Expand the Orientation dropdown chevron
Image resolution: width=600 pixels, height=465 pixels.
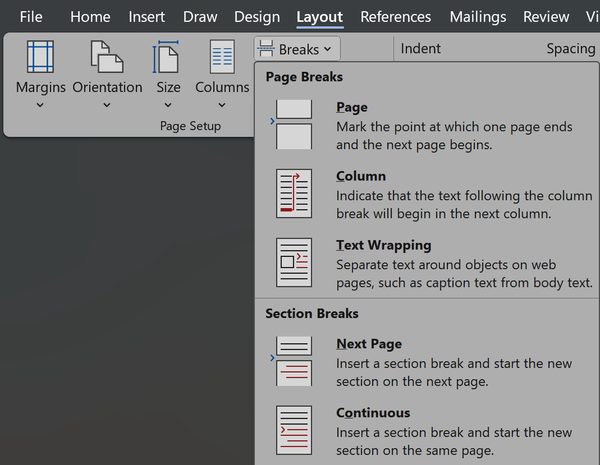coord(107,105)
